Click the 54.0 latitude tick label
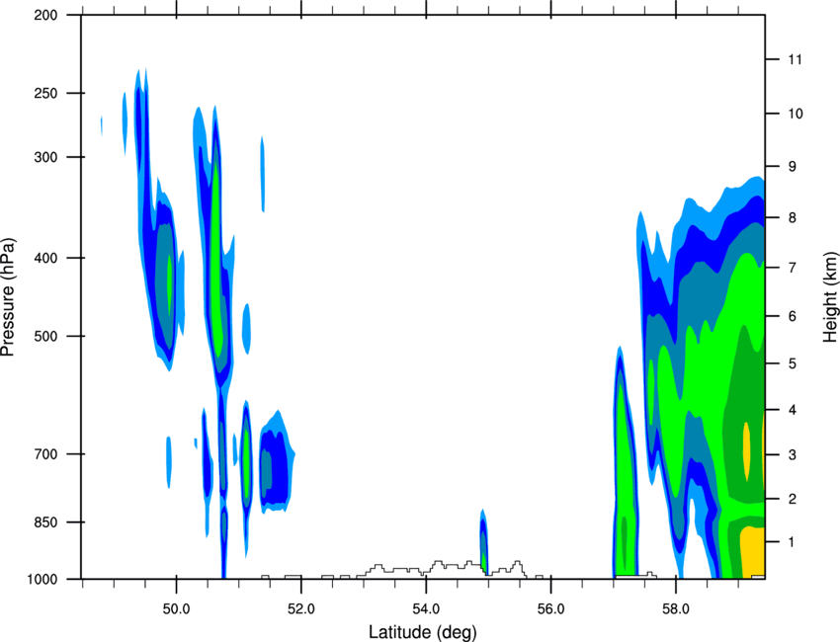This screenshot has height=642, width=840. pyautogui.click(x=427, y=609)
